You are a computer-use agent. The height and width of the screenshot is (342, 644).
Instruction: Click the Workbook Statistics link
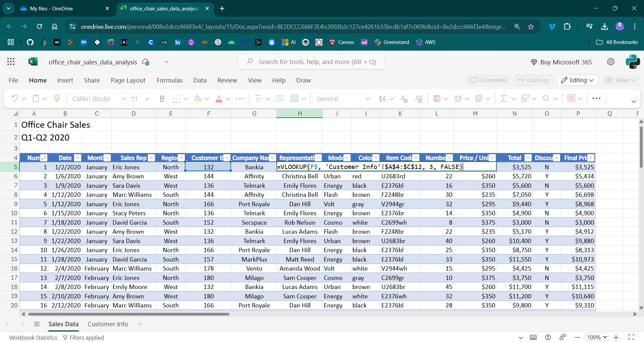click(33, 338)
